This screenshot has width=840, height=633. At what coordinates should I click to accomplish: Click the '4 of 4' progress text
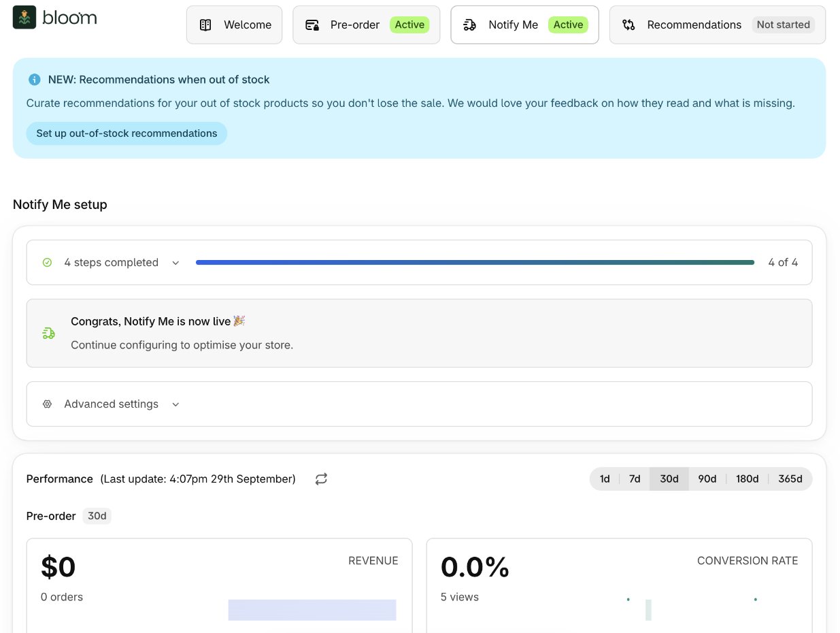pyautogui.click(x=783, y=263)
